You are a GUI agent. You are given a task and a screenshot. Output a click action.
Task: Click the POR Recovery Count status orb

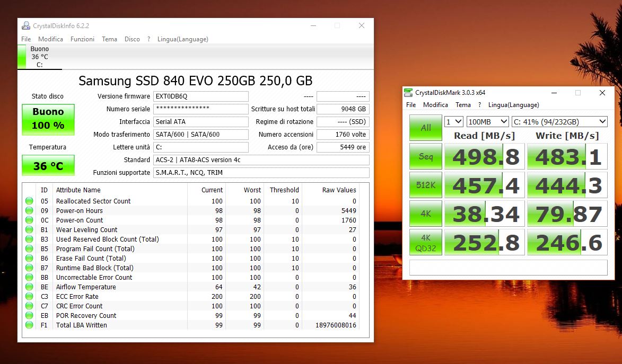tap(29, 315)
